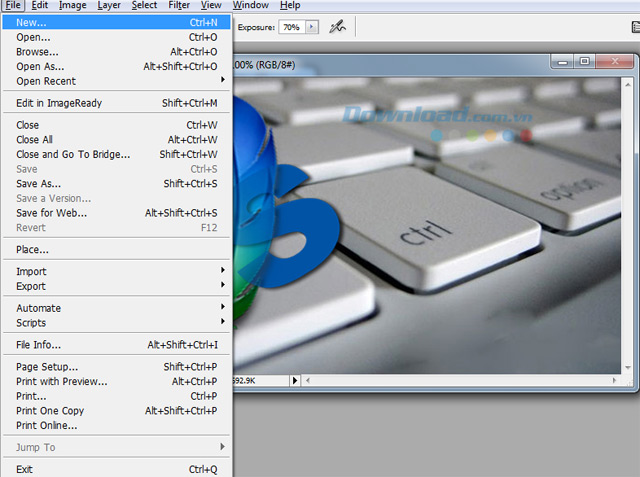Screen dimensions: 640x477
Task: Select Print with Preview...
Action: (117, 382)
